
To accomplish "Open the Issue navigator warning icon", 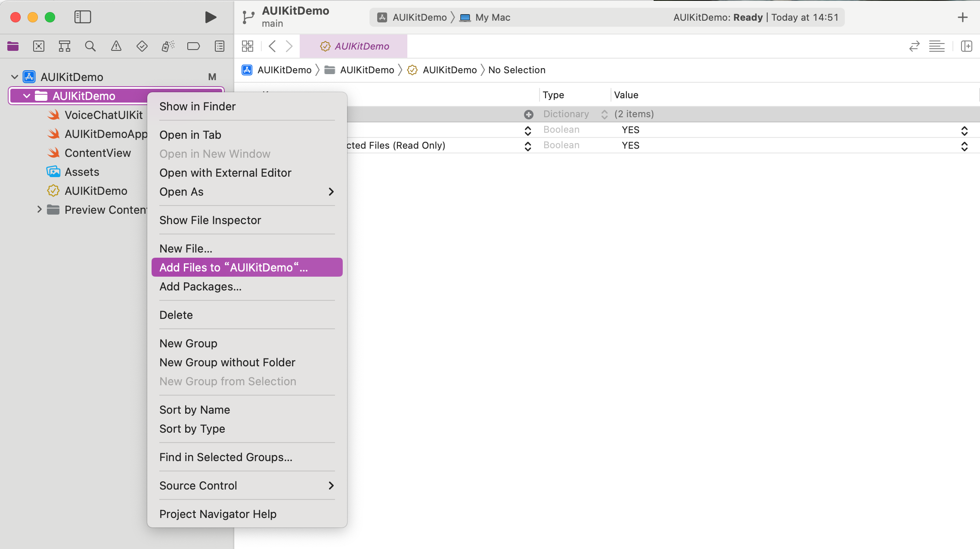I will (116, 46).
